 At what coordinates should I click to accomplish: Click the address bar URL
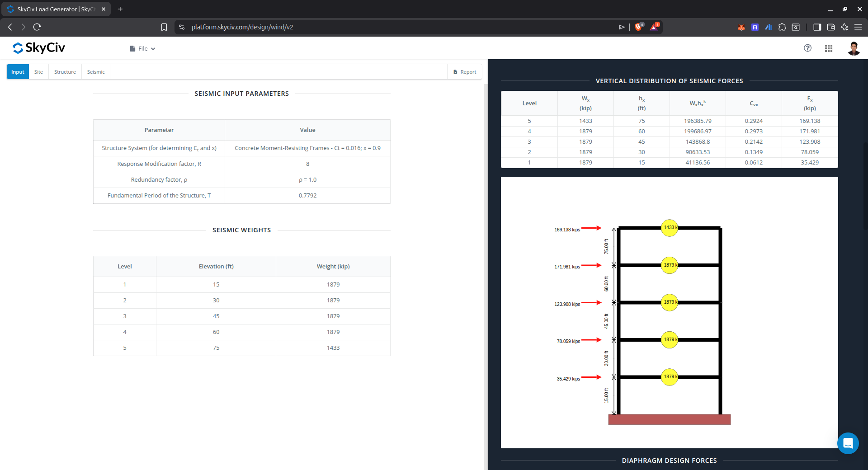coord(242,27)
